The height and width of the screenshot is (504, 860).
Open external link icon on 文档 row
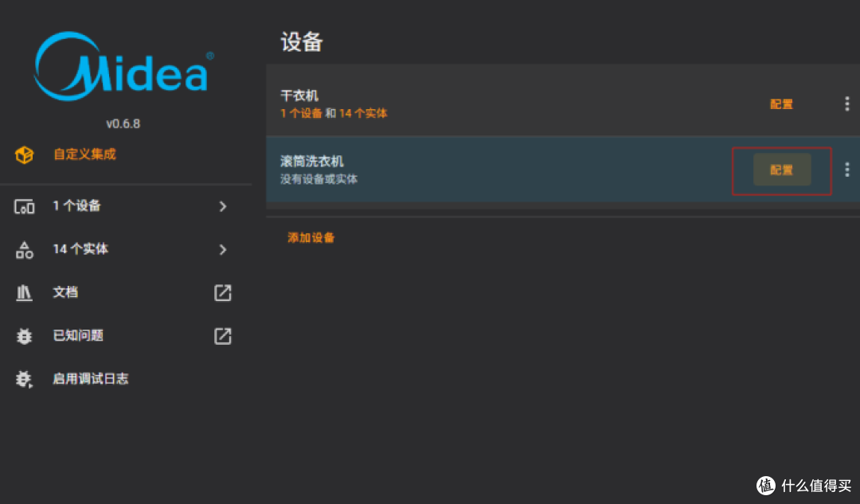point(223,293)
